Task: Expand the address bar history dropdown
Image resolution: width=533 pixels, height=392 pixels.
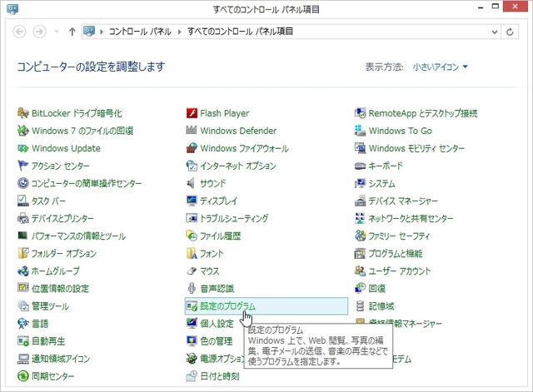Action: pyautogui.click(x=495, y=32)
